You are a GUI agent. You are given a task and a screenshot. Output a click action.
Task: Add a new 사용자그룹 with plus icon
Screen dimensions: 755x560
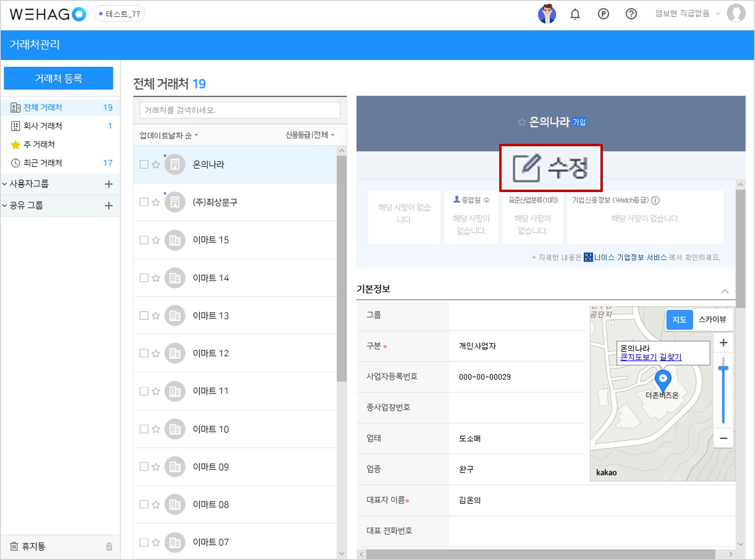pyautogui.click(x=109, y=184)
